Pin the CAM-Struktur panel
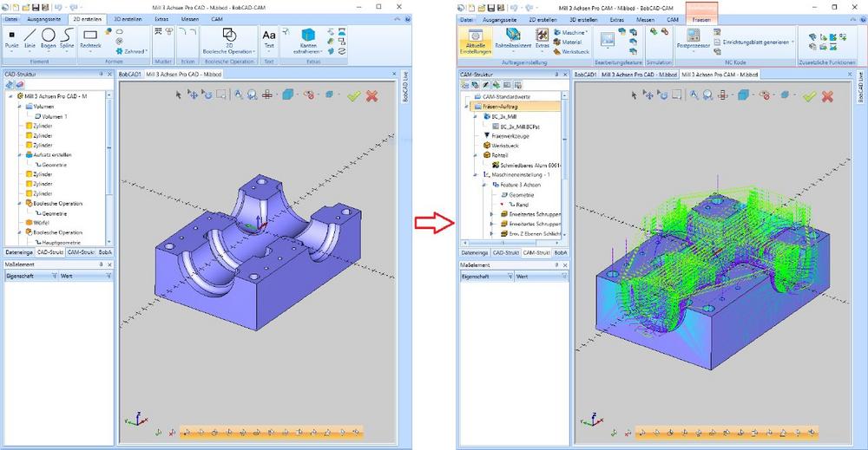Viewport: 868px width, 450px height. coord(558,75)
